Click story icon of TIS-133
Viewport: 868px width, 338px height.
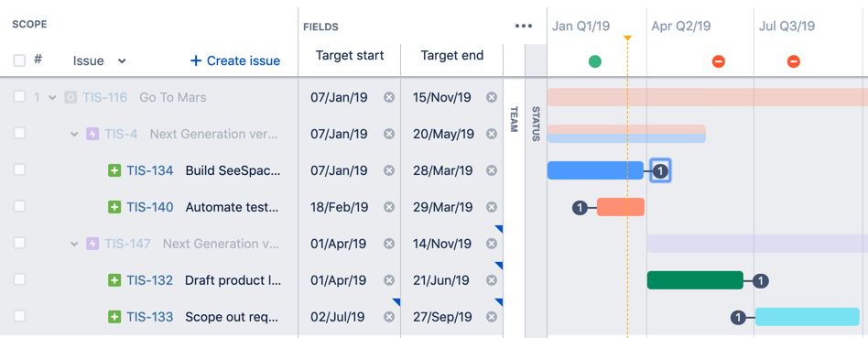114,317
